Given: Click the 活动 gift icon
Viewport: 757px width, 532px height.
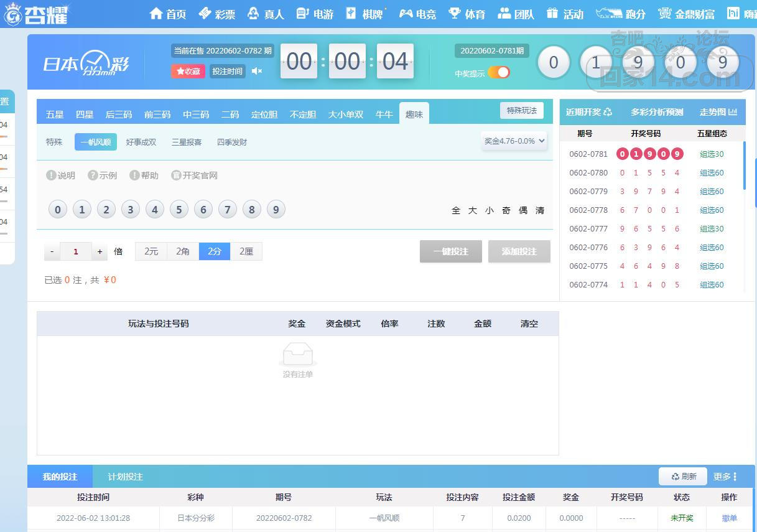Looking at the screenshot, I should coord(552,14).
